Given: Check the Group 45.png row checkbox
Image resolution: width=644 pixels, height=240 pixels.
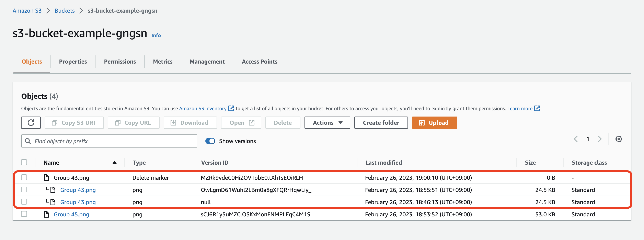Looking at the screenshot, I should coord(24,214).
